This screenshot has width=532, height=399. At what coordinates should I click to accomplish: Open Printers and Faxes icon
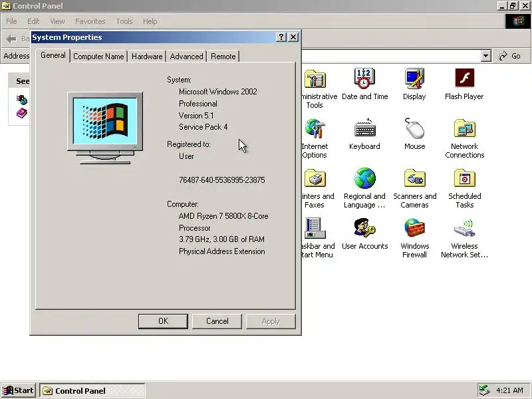[x=315, y=178]
